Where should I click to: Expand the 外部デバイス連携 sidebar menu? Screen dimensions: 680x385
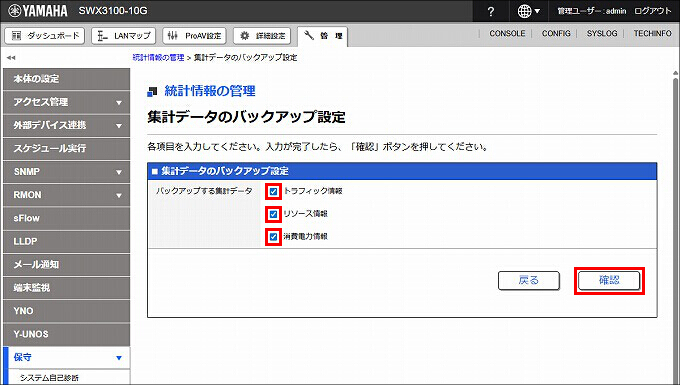(66, 125)
